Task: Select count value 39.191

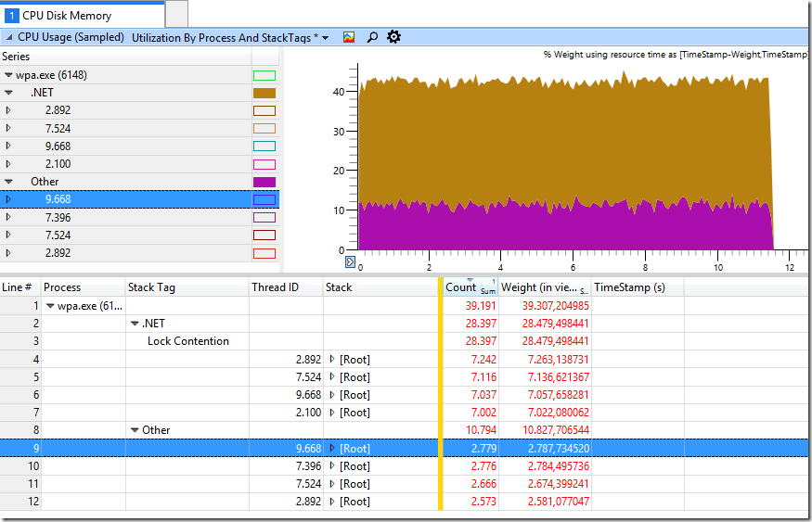Action: 481,306
